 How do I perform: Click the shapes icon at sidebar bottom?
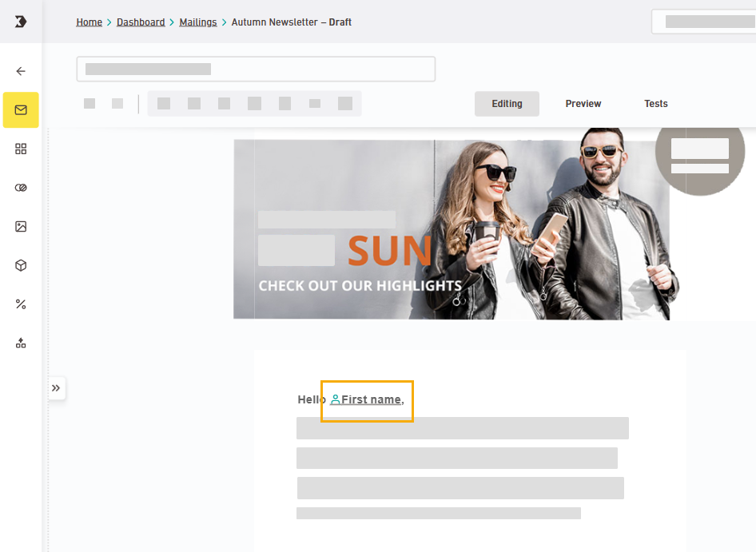point(21,343)
